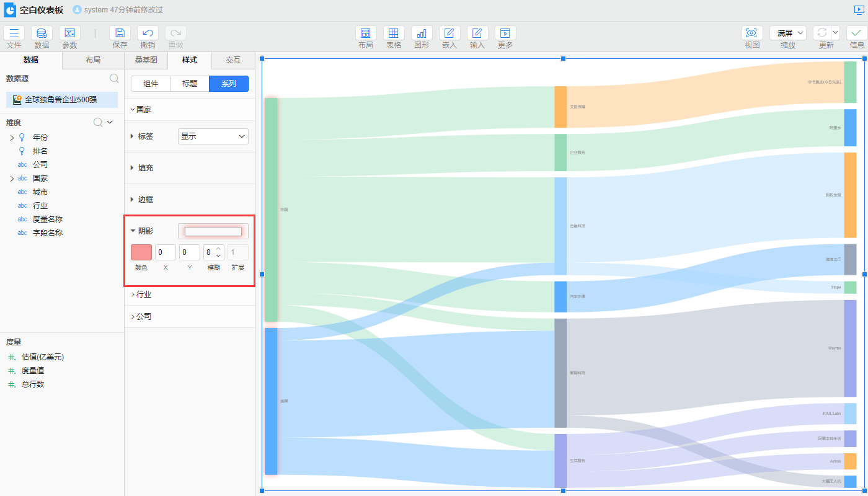The height and width of the screenshot is (496, 868).
Task: Click the Undo icon
Action: (148, 33)
